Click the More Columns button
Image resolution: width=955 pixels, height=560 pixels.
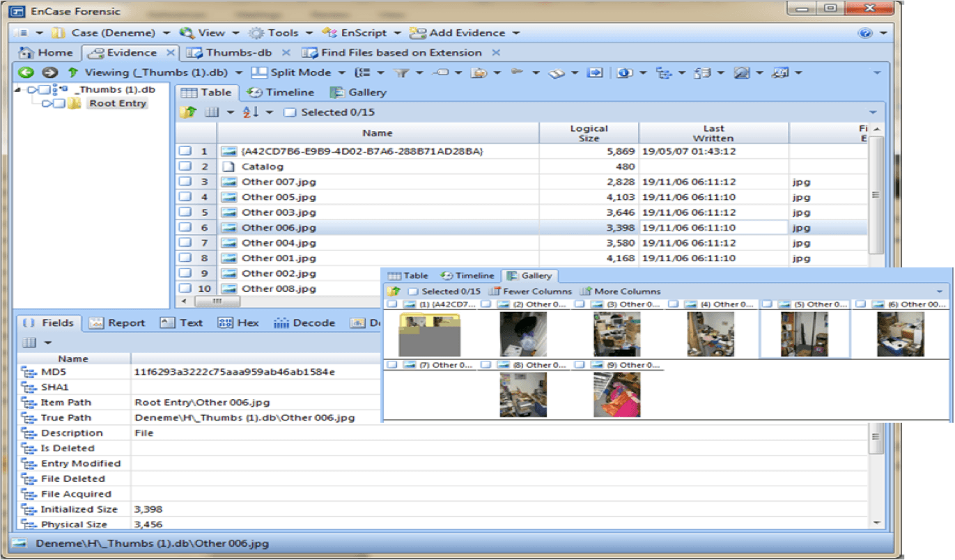coord(621,291)
